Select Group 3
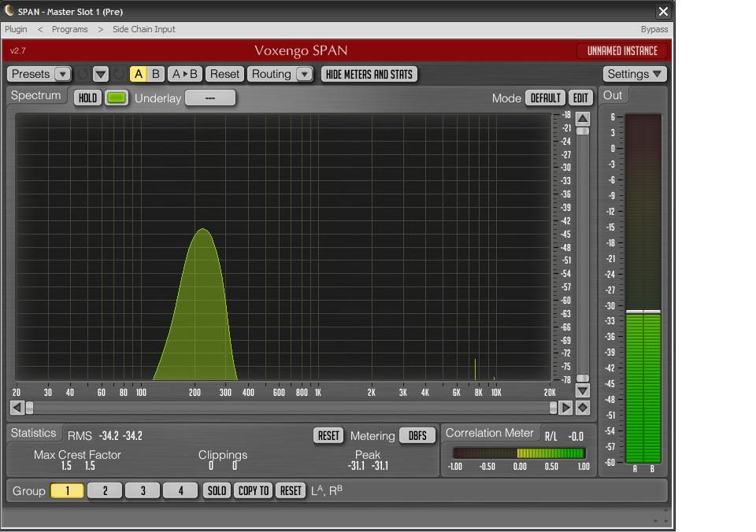Screen dimensions: 756x532 pyautogui.click(x=143, y=490)
